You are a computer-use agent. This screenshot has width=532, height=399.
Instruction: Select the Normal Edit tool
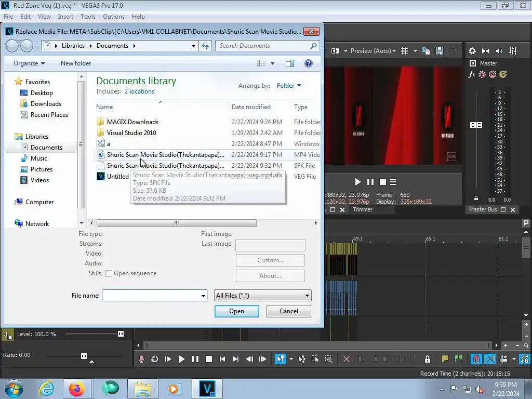(280, 359)
